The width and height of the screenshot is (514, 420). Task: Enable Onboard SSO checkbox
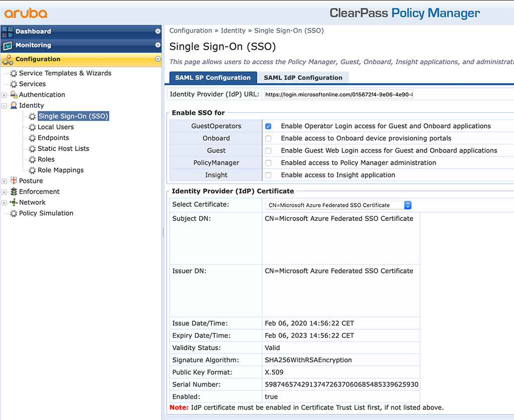(268, 138)
